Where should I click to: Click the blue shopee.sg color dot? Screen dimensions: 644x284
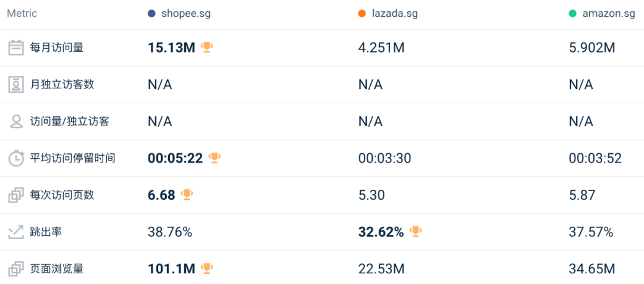coord(151,14)
